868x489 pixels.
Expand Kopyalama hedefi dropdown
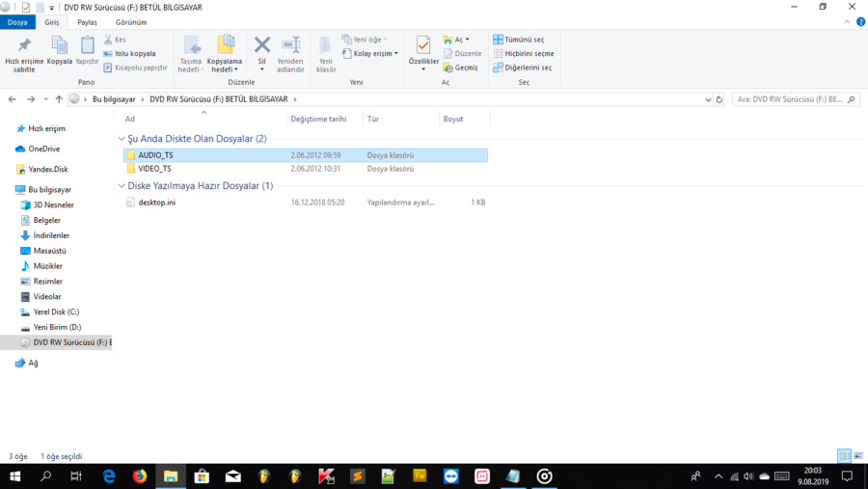pyautogui.click(x=225, y=69)
